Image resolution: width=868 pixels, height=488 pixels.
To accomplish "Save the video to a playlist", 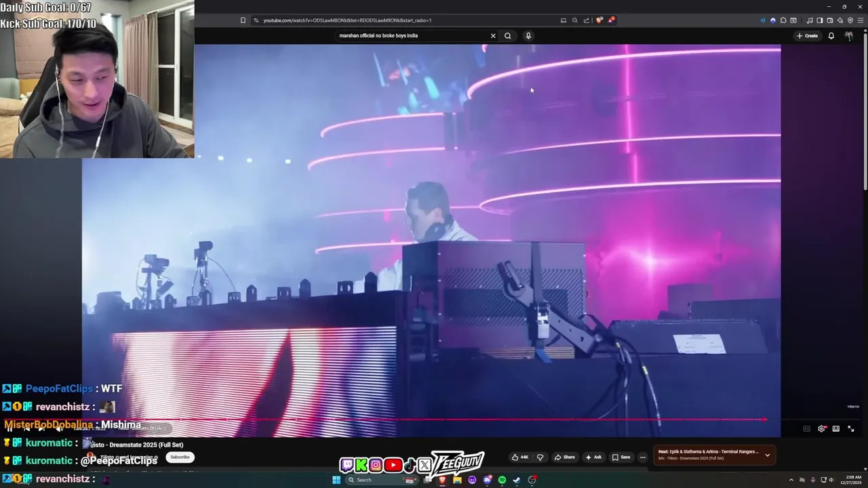I will pos(621,457).
